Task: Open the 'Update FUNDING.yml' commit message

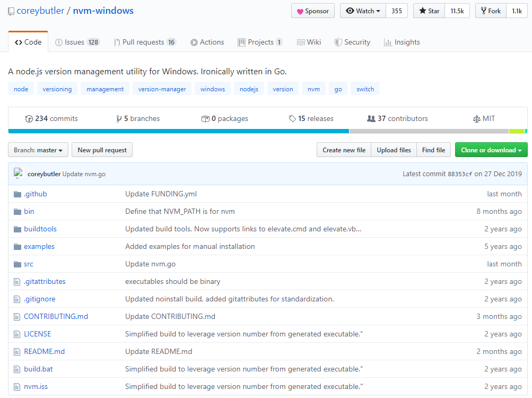Action: pos(161,194)
